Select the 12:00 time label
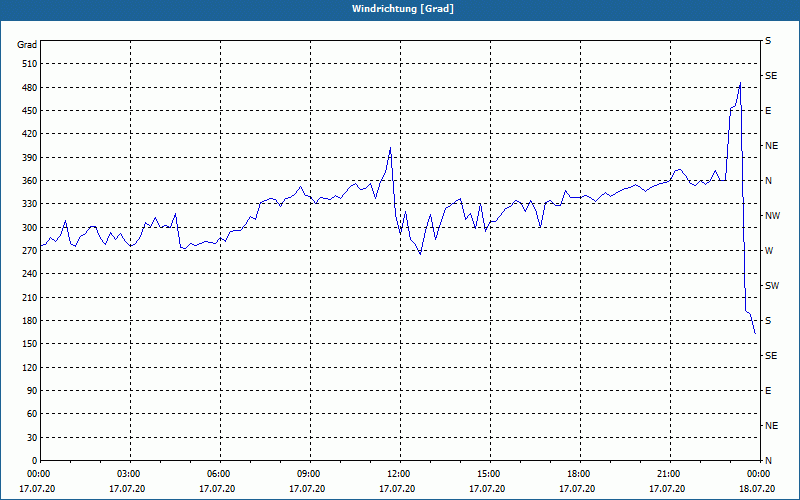This screenshot has width=800, height=500. [399, 473]
